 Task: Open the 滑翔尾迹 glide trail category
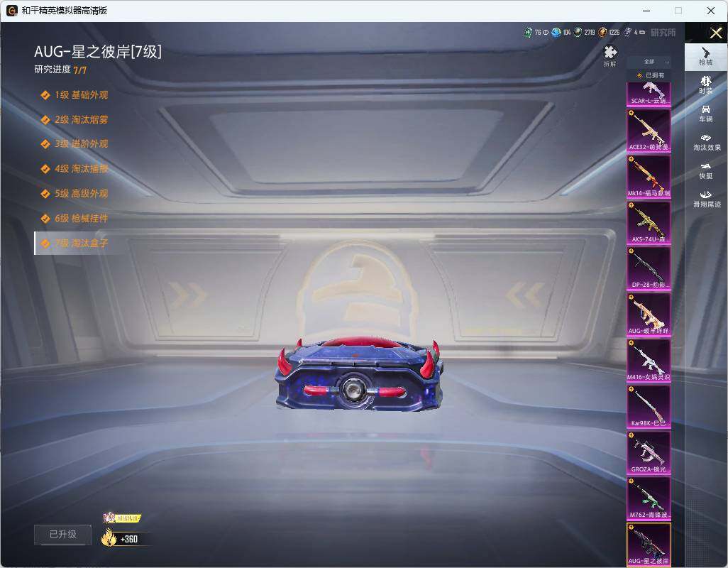(707, 200)
